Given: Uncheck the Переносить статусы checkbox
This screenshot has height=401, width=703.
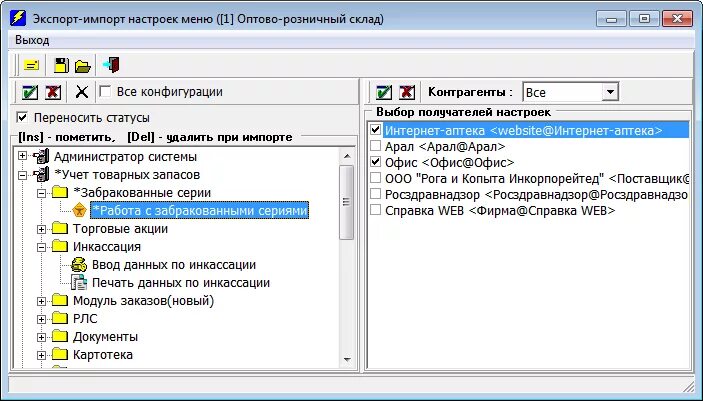Looking at the screenshot, I should click(x=22, y=118).
